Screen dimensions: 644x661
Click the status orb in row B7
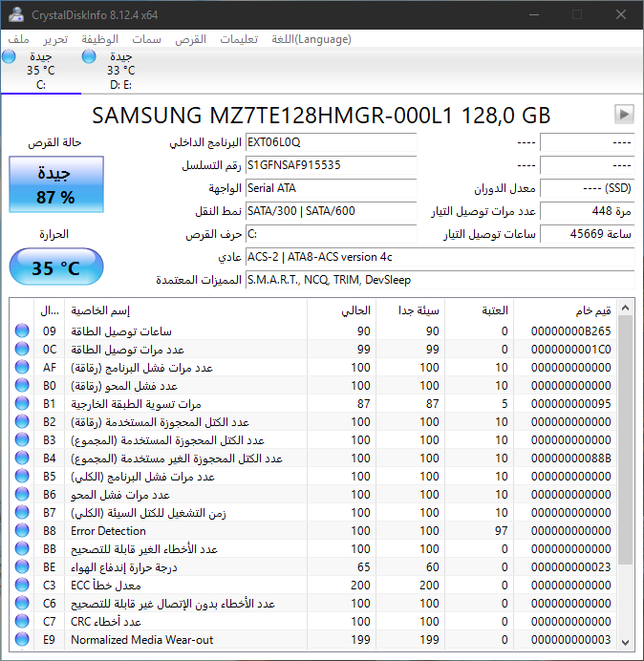point(22,512)
